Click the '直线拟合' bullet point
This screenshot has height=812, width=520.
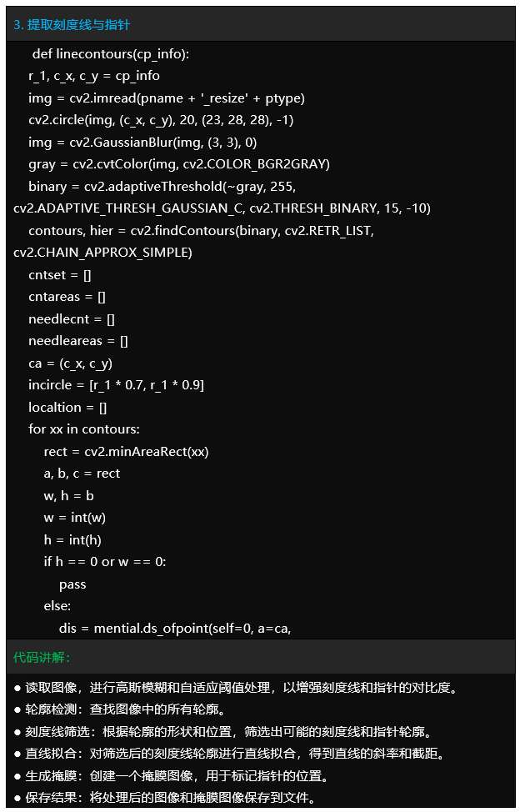pyautogui.click(x=229, y=754)
